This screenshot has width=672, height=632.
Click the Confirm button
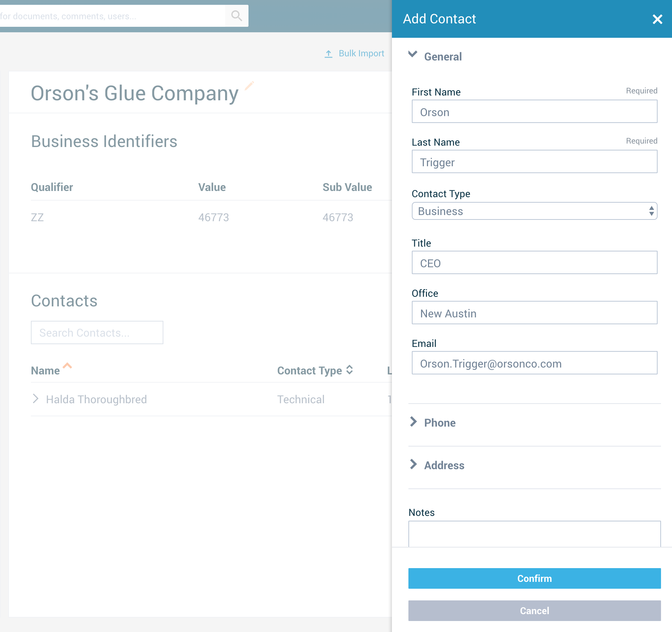tap(534, 578)
